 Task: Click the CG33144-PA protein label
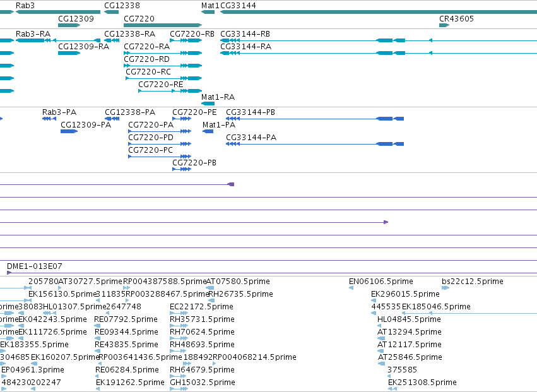(x=251, y=138)
